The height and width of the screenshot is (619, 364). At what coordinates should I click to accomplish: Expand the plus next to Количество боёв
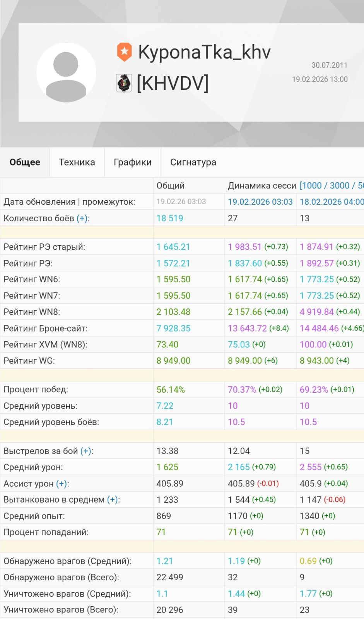[x=82, y=219]
